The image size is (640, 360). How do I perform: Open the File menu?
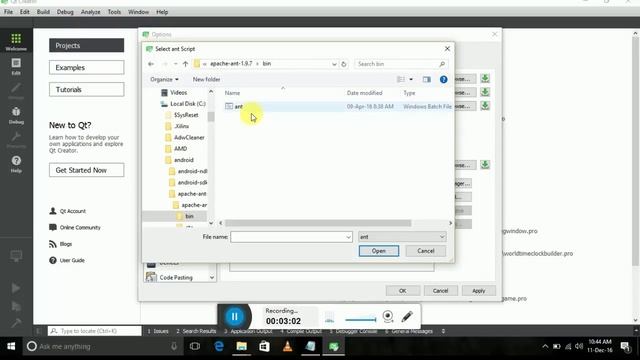[x=8, y=12]
